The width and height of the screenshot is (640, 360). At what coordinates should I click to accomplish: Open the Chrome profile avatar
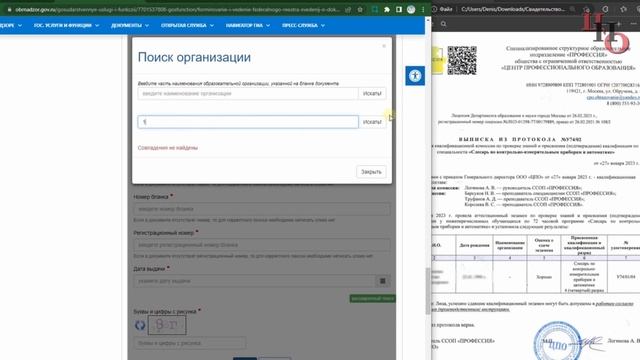[411, 9]
